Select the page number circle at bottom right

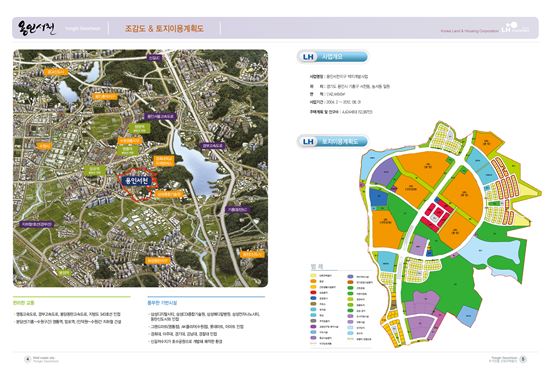click(x=523, y=359)
